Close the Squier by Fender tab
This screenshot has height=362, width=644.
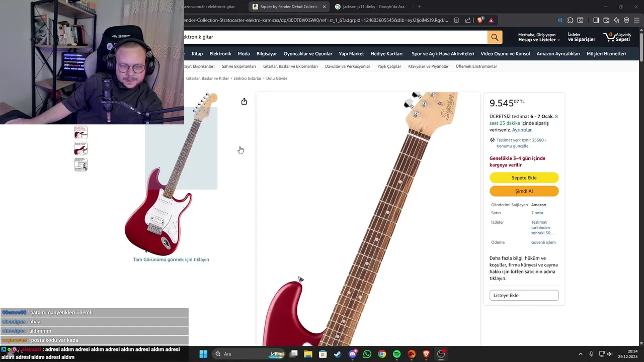pyautogui.click(x=324, y=7)
